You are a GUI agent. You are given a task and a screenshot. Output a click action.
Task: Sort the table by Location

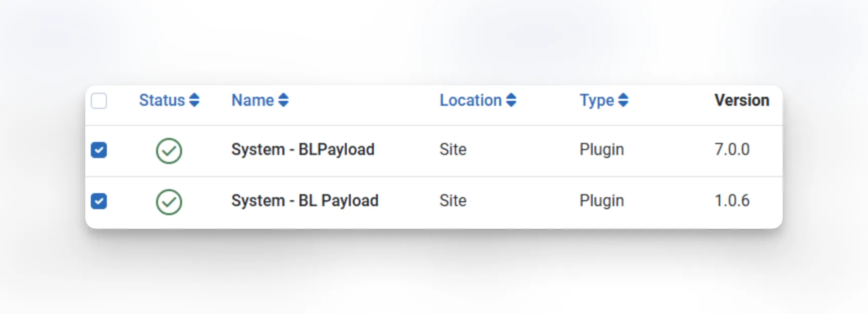[x=471, y=100]
